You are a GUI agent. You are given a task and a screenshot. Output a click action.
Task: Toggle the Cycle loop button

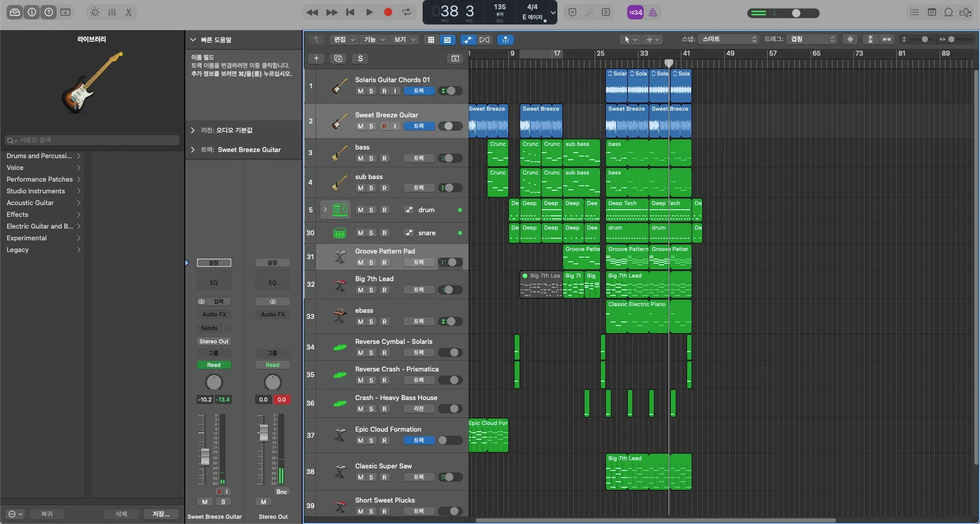tap(407, 12)
